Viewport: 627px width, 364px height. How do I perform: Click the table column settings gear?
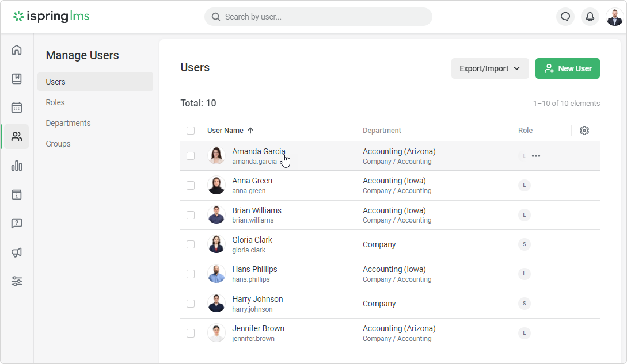point(584,131)
